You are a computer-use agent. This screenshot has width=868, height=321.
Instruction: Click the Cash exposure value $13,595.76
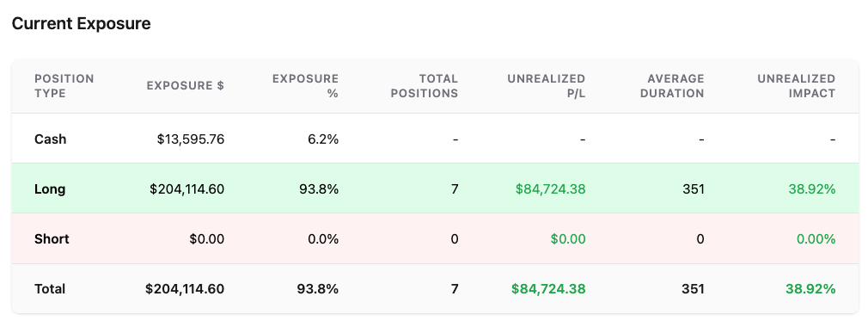pyautogui.click(x=191, y=139)
